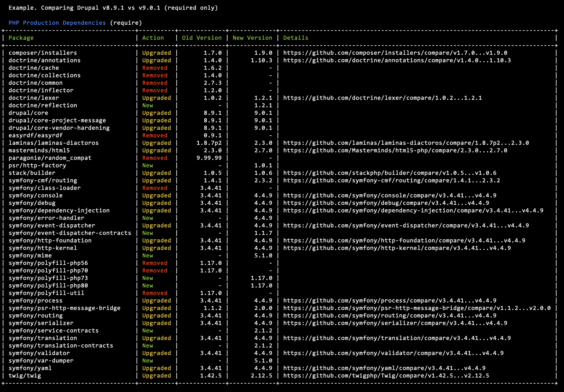The height and width of the screenshot is (392, 564).
Task: Open the symfony/dependency-injection compare link
Action: (x=413, y=210)
